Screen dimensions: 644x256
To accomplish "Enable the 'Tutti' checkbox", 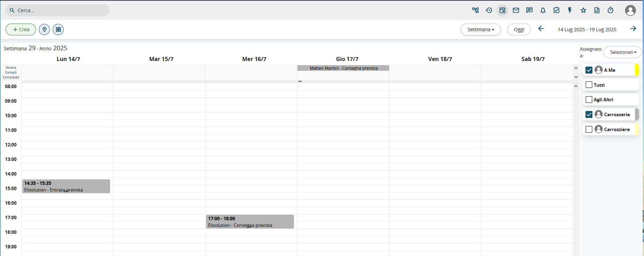I will [589, 85].
